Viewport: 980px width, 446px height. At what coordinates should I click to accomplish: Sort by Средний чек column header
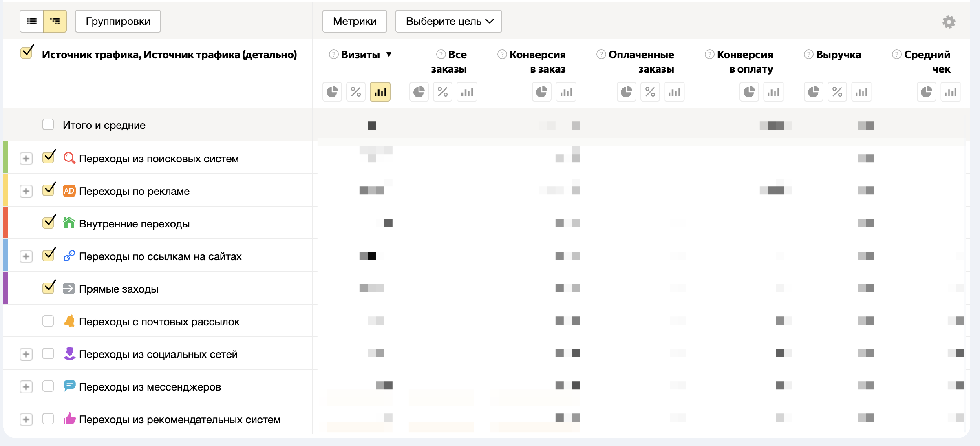pyautogui.click(x=927, y=62)
